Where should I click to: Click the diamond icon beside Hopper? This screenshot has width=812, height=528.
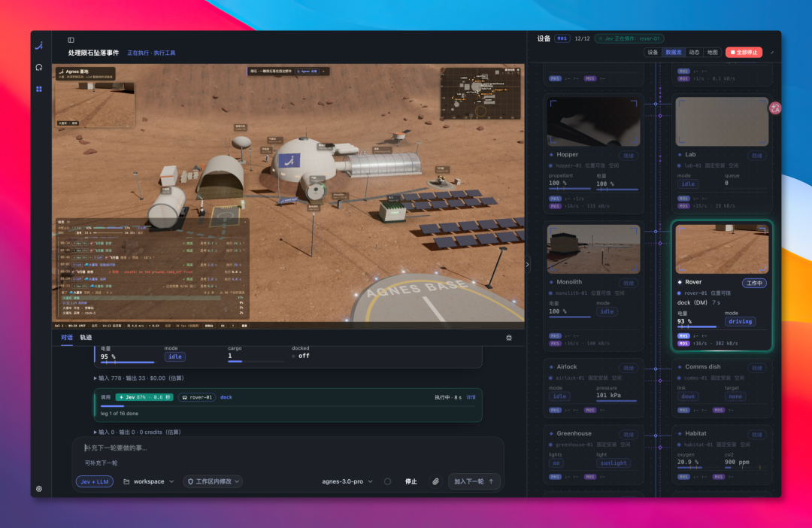coord(551,154)
